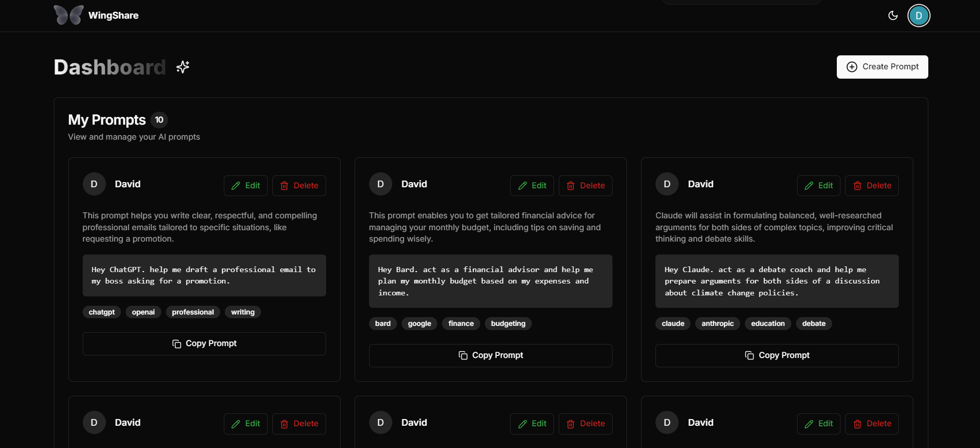
Task: Delete the ChatGPT professional email prompt
Action: point(299,186)
